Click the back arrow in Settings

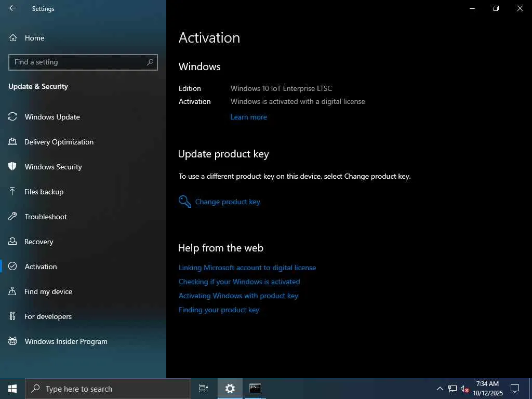click(x=12, y=8)
